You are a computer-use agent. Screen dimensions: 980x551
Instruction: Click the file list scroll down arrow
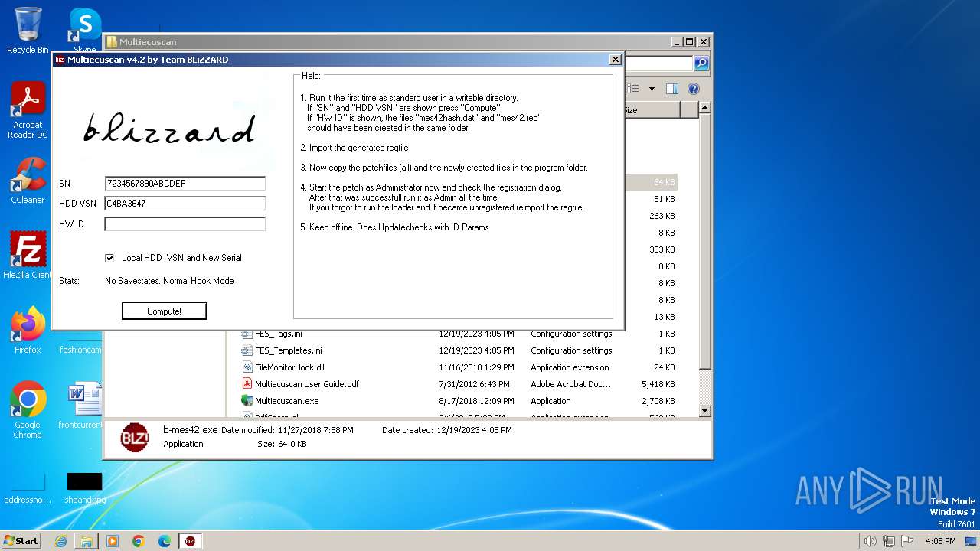[x=705, y=411]
